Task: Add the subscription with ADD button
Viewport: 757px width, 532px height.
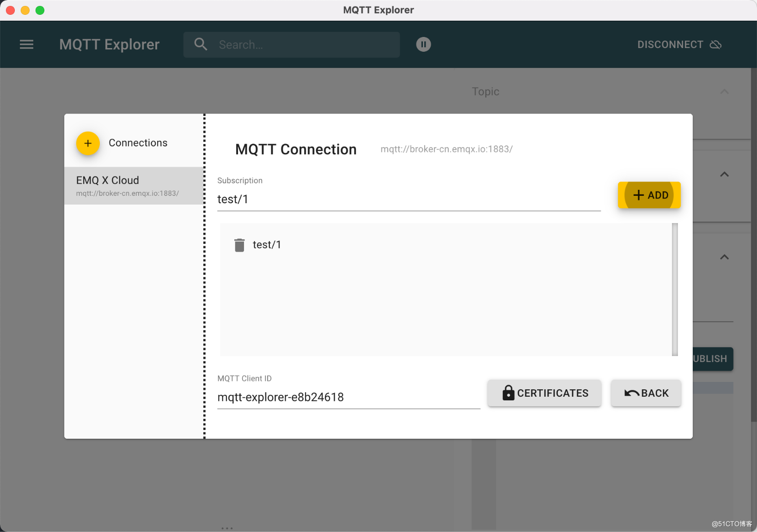Action: point(649,195)
